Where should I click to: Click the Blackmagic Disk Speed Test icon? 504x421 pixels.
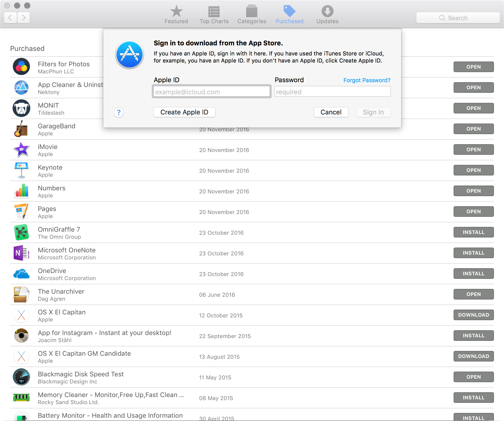(x=21, y=377)
